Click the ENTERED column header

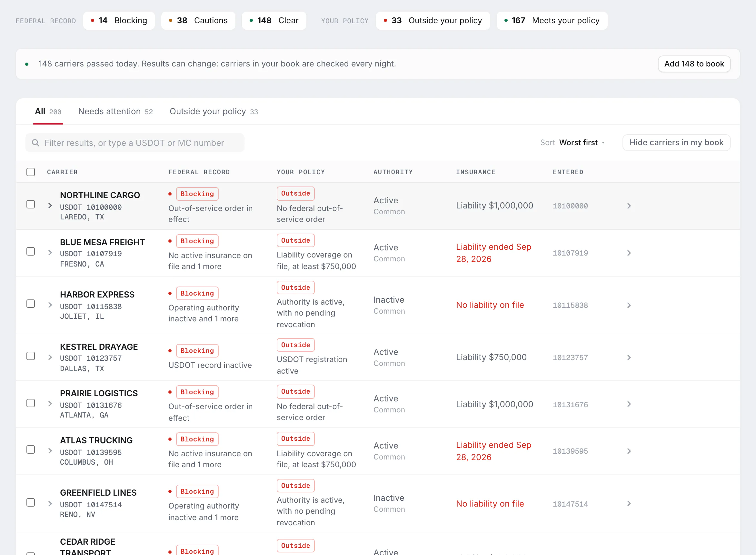[568, 172]
